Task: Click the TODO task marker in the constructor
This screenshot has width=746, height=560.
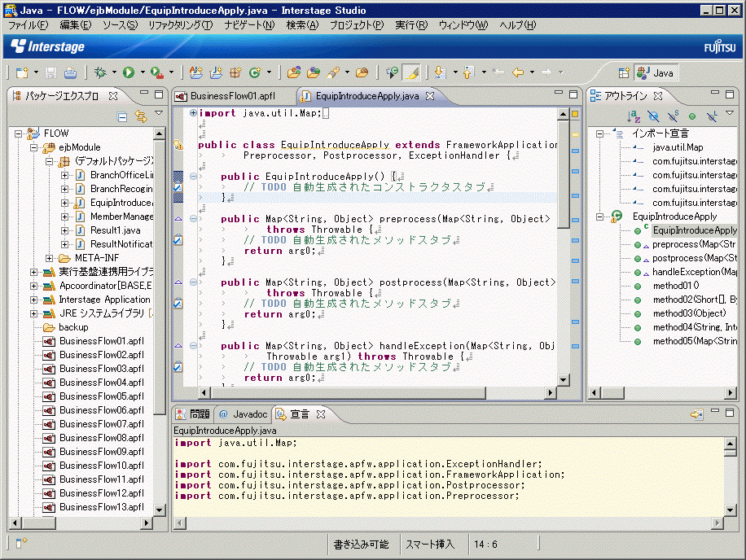Action: click(178, 187)
